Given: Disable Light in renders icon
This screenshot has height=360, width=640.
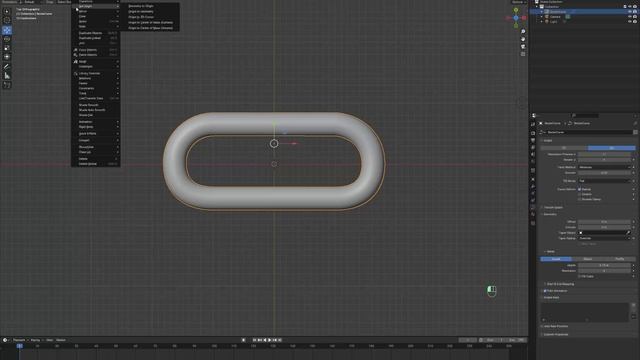Looking at the screenshot, I should point(635,21).
